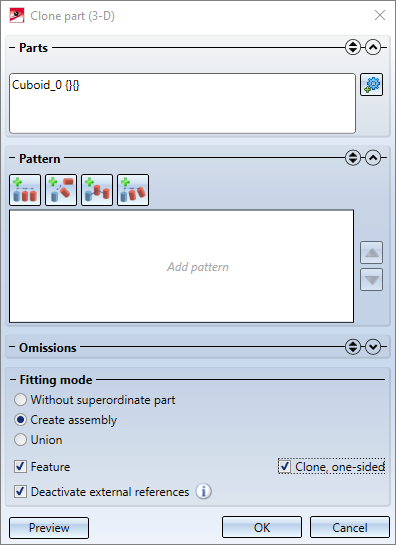396x545 pixels.
Task: Expand the Omissions section chevron
Action: pos(373,347)
